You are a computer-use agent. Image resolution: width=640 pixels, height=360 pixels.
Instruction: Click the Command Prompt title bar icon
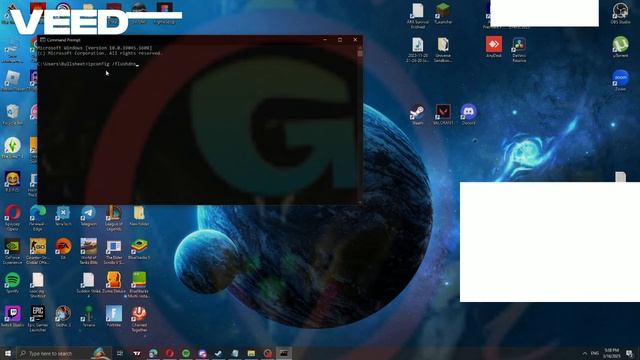tap(42, 40)
